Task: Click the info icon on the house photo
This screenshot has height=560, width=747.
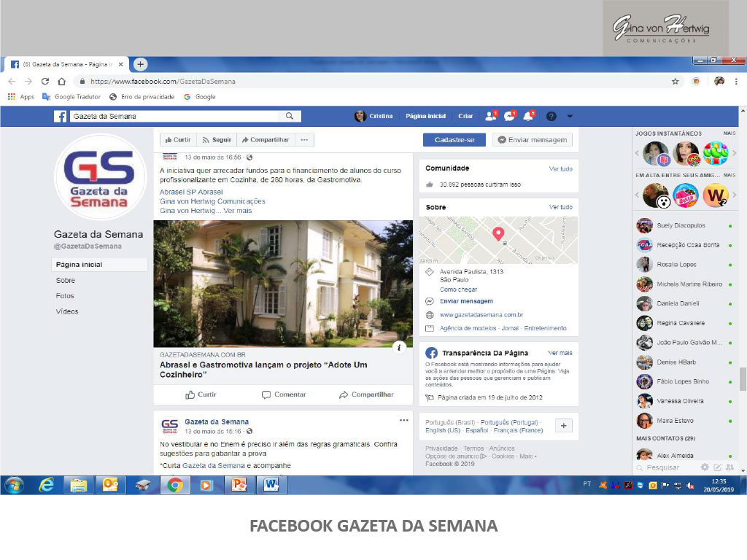Action: pyautogui.click(x=399, y=348)
